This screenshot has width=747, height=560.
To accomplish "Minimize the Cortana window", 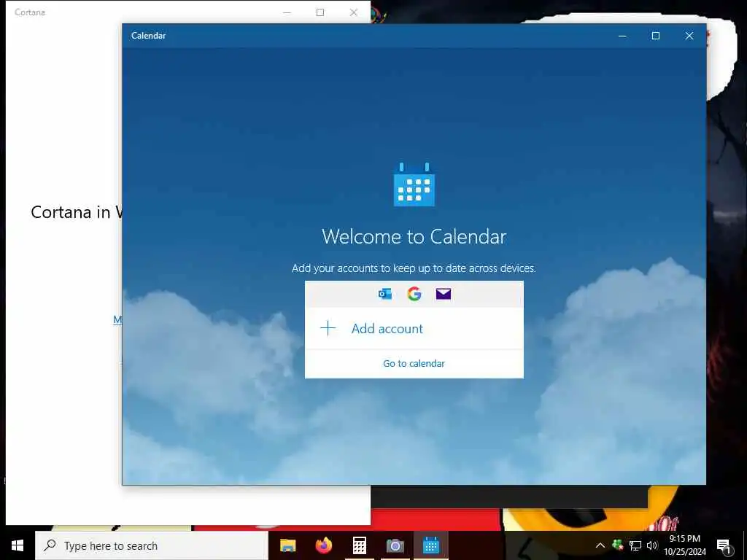I will (287, 12).
